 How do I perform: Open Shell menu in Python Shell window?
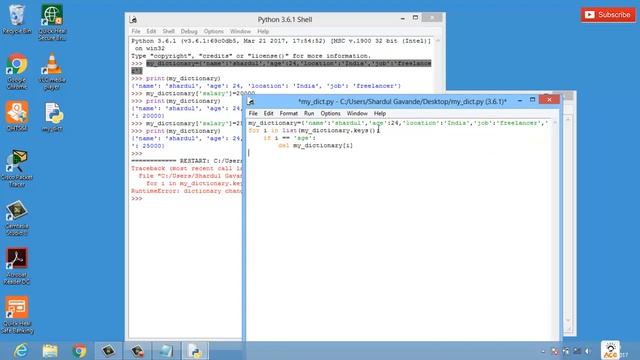coord(169,31)
